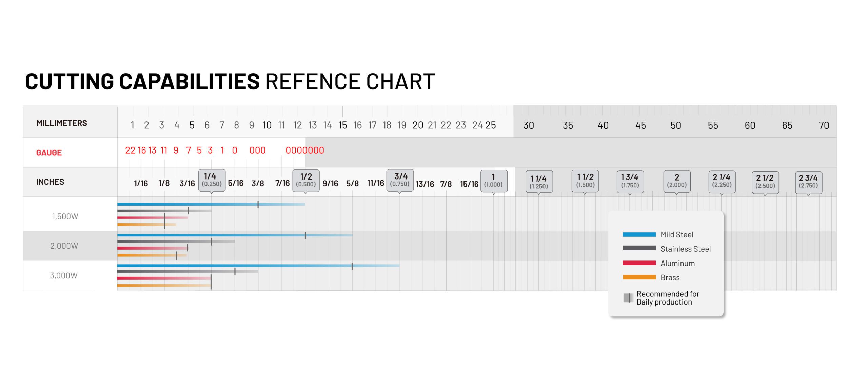
Task: Click gauge value 22
Action: (130, 150)
